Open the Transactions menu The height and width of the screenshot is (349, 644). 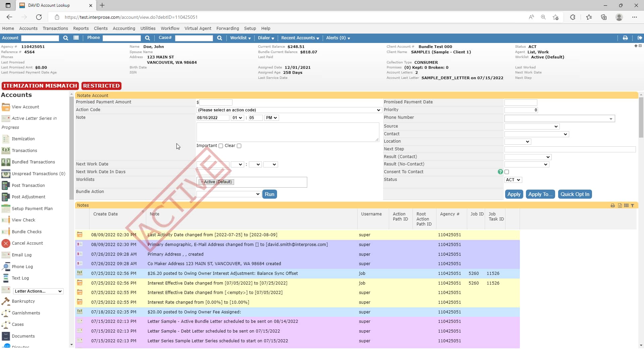pyautogui.click(x=55, y=28)
